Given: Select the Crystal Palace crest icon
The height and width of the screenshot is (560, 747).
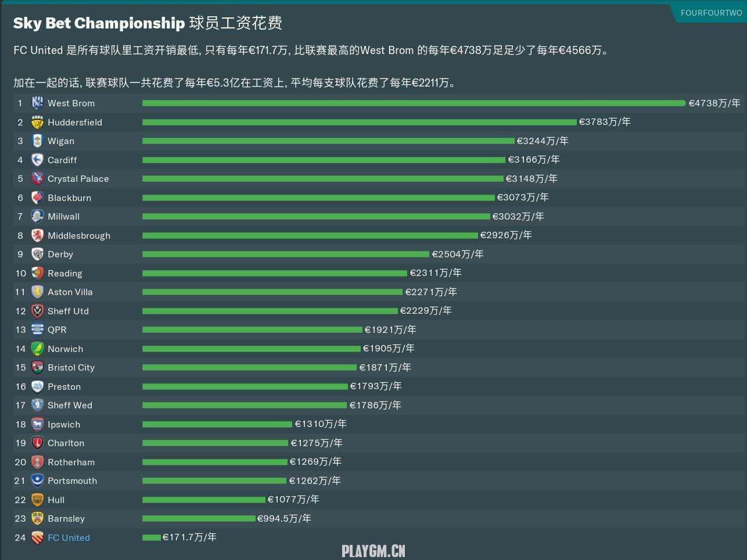Looking at the screenshot, I should (x=37, y=179).
